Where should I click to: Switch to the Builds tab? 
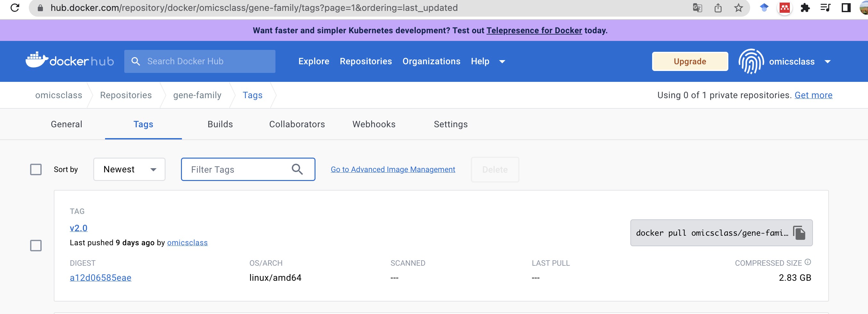click(x=220, y=124)
